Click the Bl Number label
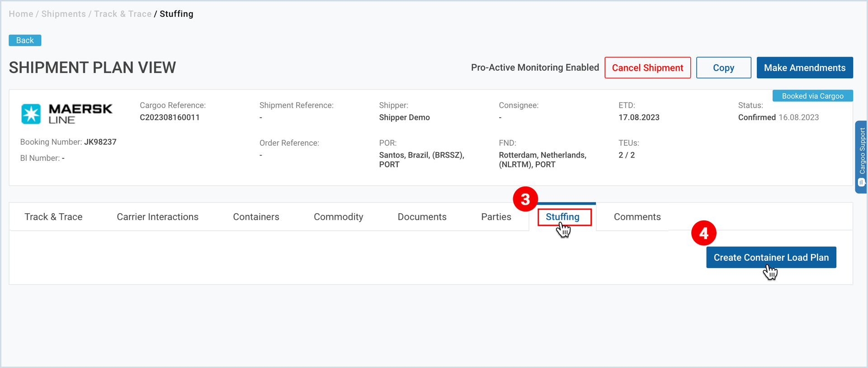 point(40,158)
